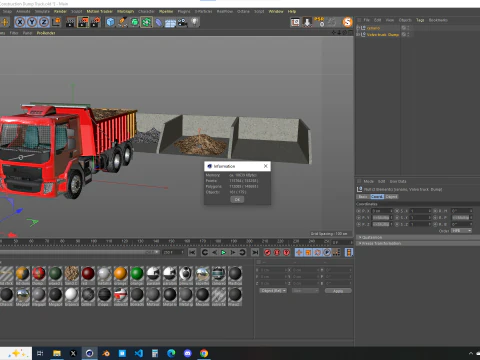This screenshot has height=360, width=480.
Task: Toggle visibility dots for camera object
Action: click(x=409, y=28)
